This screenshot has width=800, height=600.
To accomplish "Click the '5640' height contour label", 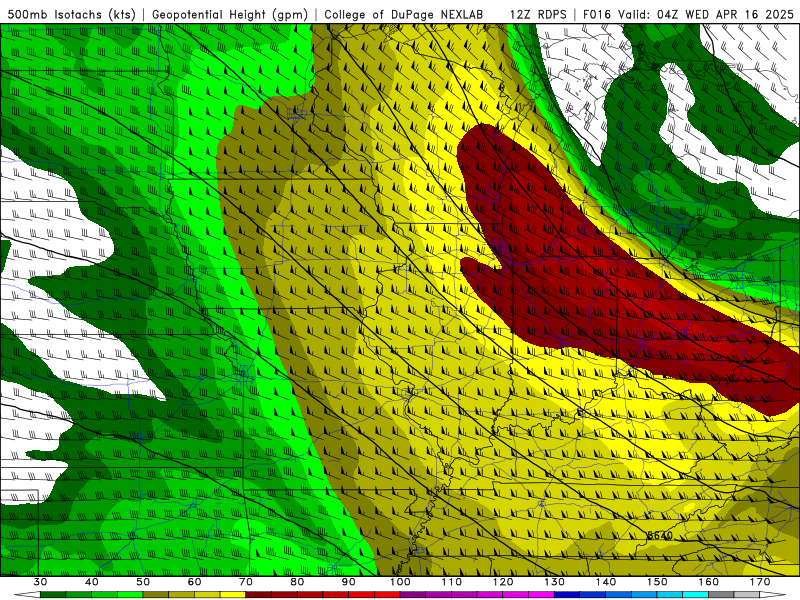I will click(x=660, y=536).
